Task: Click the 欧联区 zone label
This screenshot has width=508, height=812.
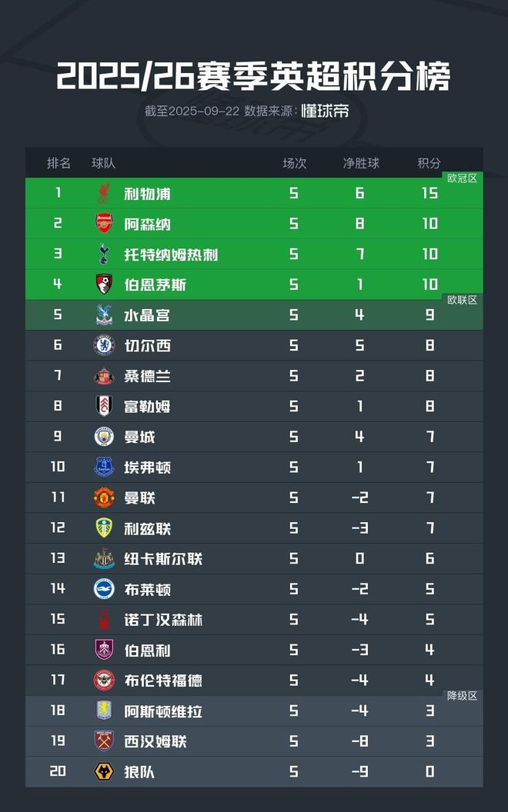Action: [x=463, y=300]
